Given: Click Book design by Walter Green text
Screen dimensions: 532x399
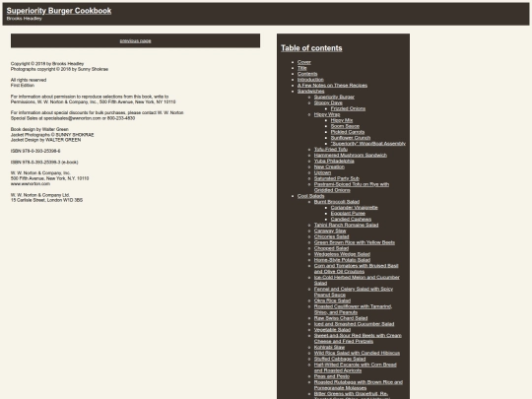Looking at the screenshot, I should 39,129.
